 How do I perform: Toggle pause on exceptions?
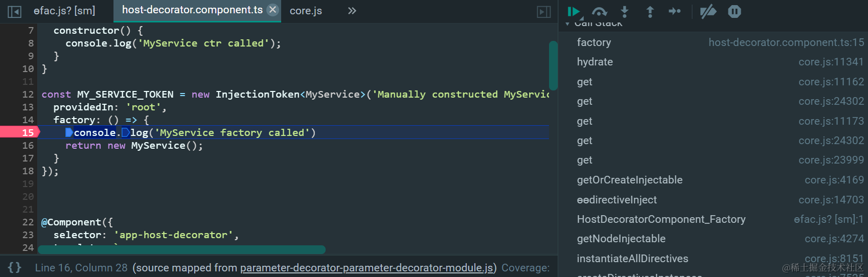pos(734,11)
